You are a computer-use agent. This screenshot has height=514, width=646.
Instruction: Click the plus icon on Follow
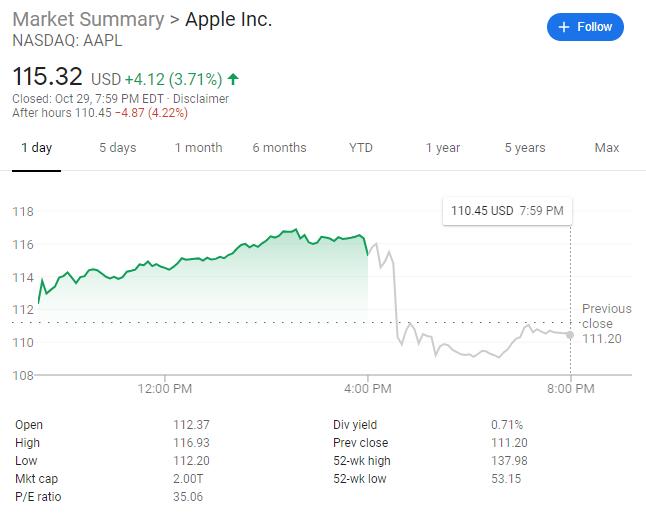(563, 27)
